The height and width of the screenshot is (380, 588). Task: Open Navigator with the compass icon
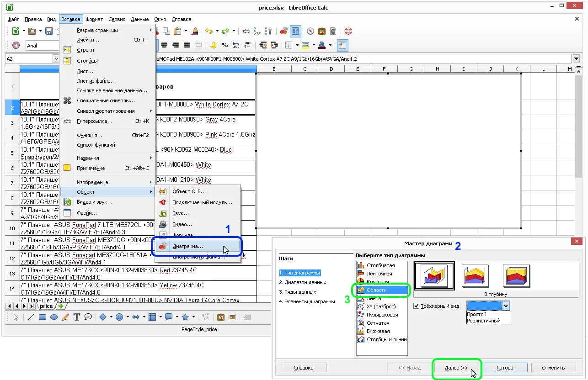(x=310, y=31)
